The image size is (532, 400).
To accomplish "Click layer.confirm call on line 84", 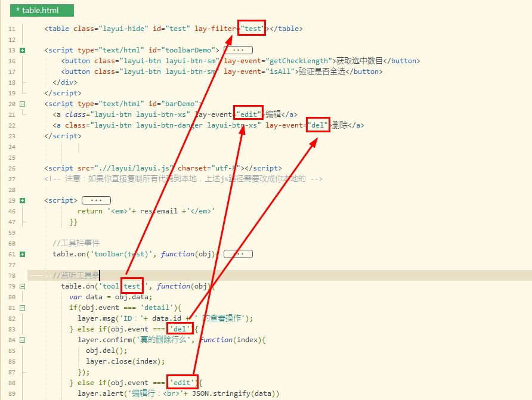I will coord(172,340).
